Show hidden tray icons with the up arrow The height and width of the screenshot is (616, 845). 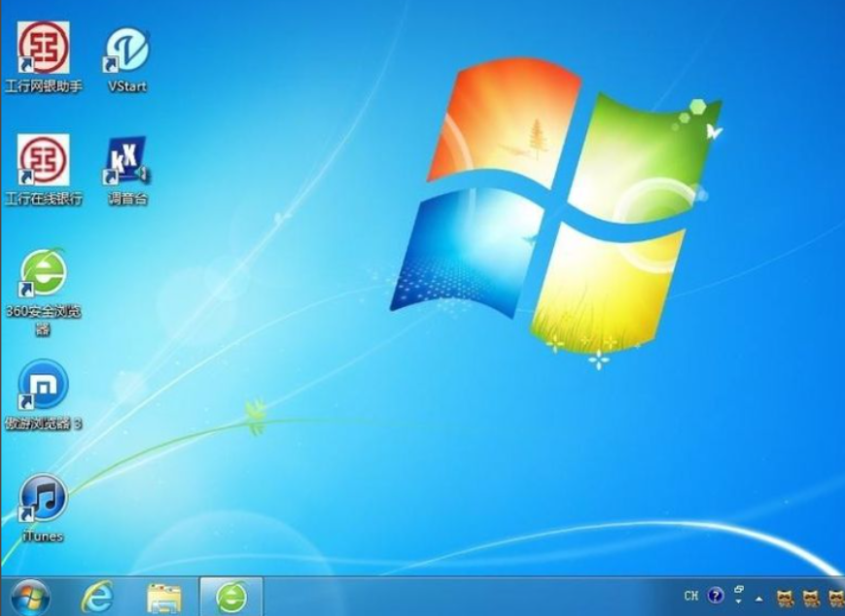click(x=759, y=599)
